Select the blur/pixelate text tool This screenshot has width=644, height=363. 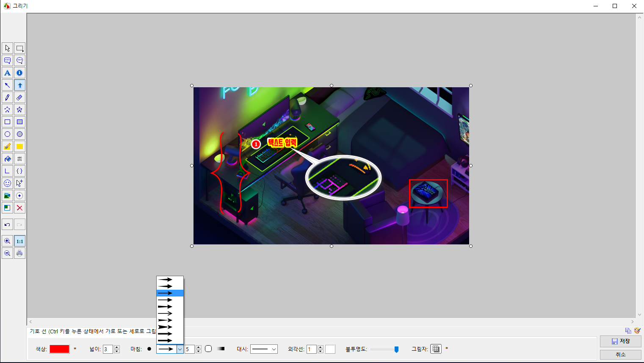tap(19, 159)
